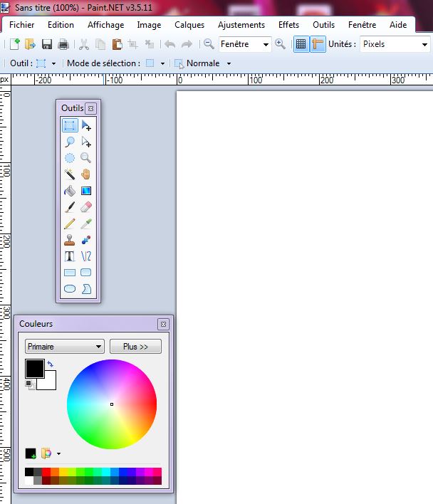Screen dimensions: 433x504
Task: Select the Move Selection tool
Action: coord(86,142)
